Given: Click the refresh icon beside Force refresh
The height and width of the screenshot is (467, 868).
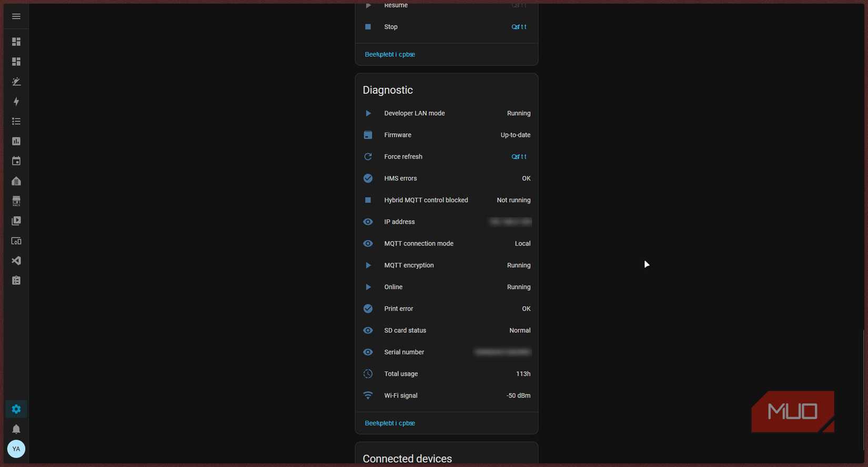Looking at the screenshot, I should [x=368, y=157].
